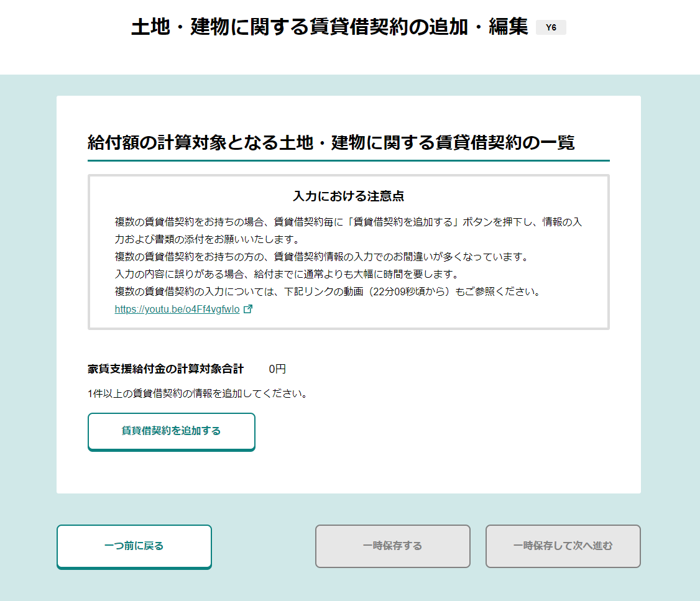
Task: Click the page title 土地・建物に関する賃貸借契約の追加・編集
Action: click(329, 28)
